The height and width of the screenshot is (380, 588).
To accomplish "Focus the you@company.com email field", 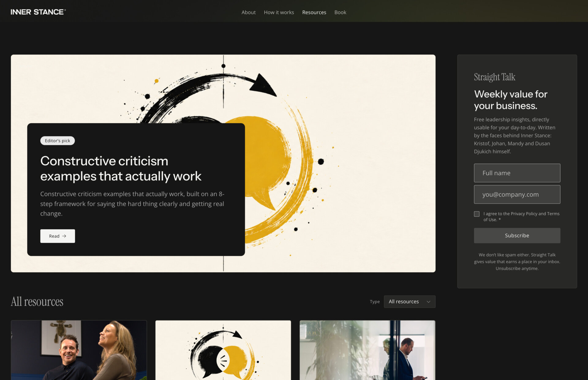I will [517, 194].
